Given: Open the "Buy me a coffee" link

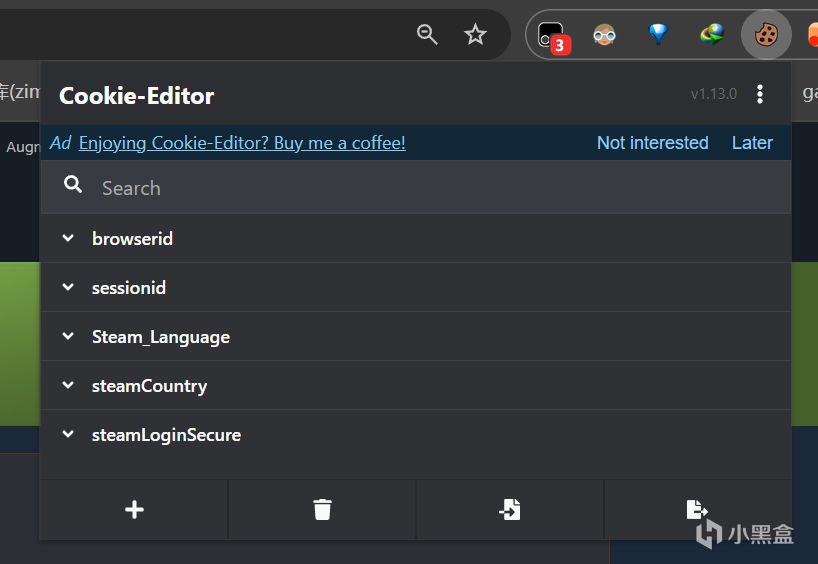Looking at the screenshot, I should click(242, 143).
